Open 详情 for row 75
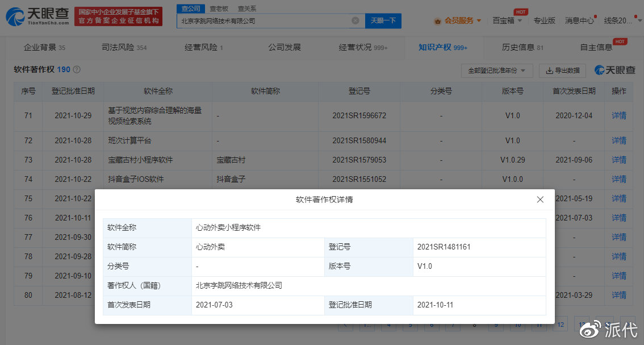The image size is (644, 345). coord(619,198)
